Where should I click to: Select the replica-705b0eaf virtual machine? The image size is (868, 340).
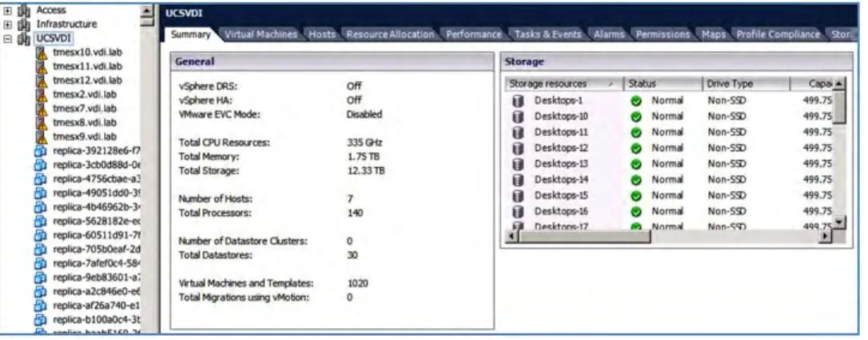click(97, 249)
